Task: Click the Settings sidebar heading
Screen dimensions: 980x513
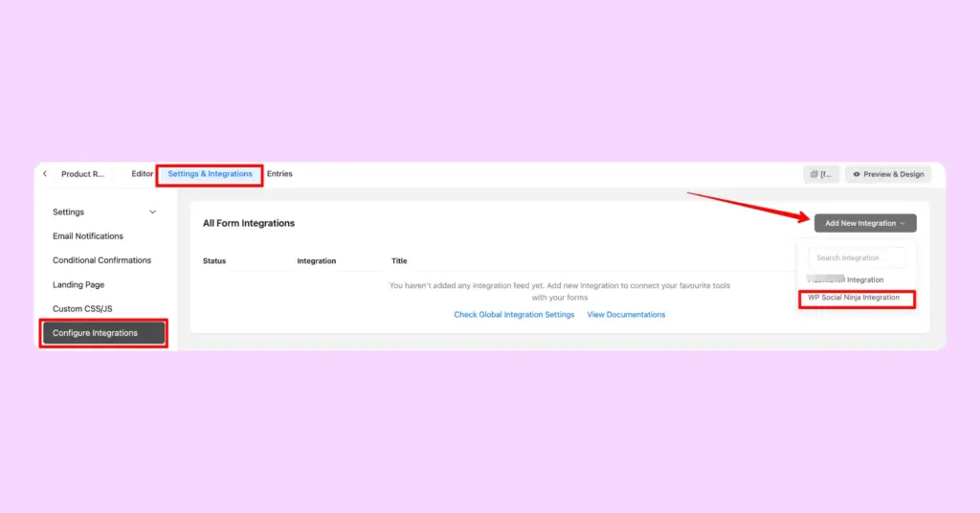Action: pos(69,212)
